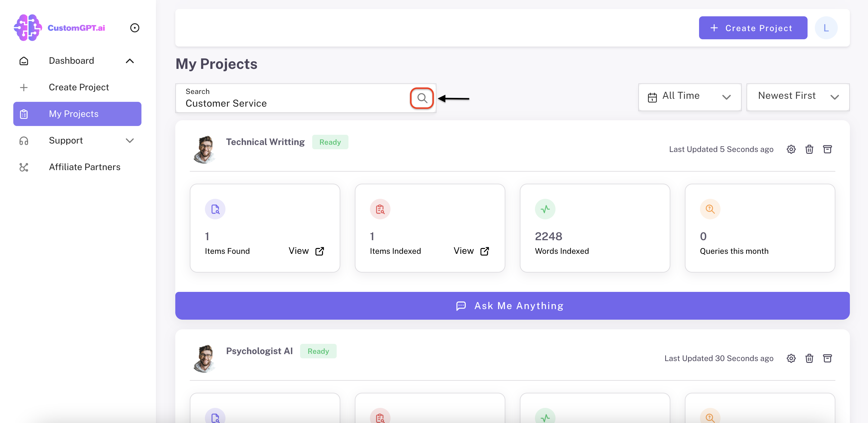868x423 pixels.
Task: Archive the Psychologist AI project
Action: [827, 358]
